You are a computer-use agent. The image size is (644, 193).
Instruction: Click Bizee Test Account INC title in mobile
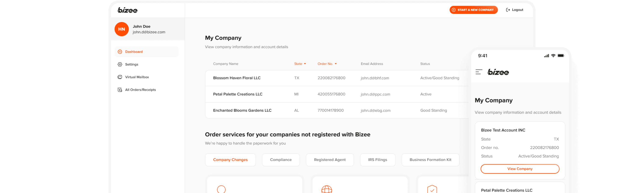(x=503, y=130)
